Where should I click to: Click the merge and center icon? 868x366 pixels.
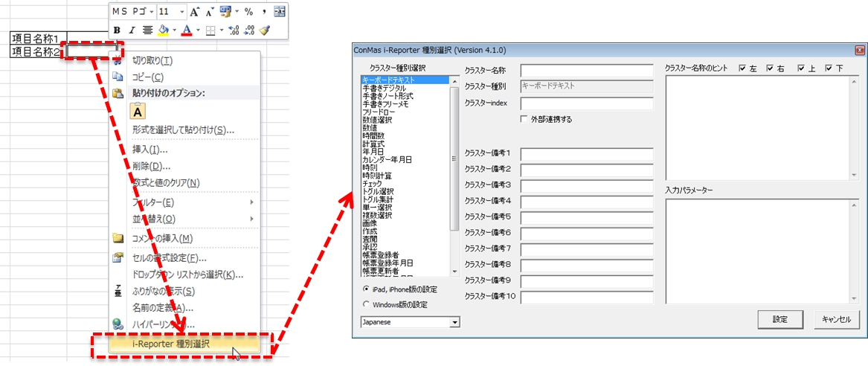pyautogui.click(x=280, y=12)
